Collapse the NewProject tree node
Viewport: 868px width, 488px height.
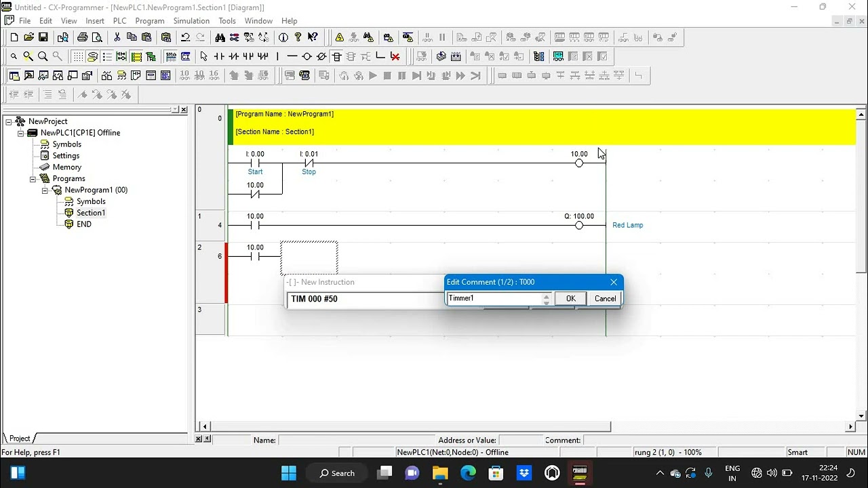[x=8, y=121]
